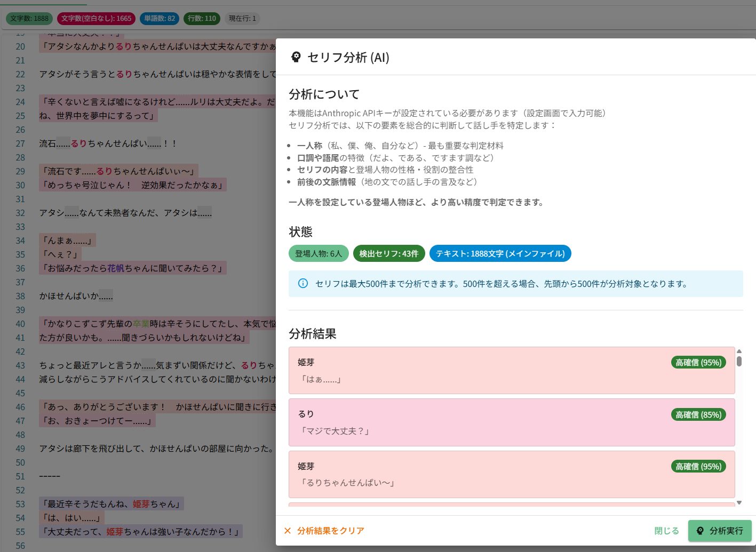Screen dimensions: 756x552
Task: Click the テキスト: 1888文字 status chip
Action: (x=500, y=253)
